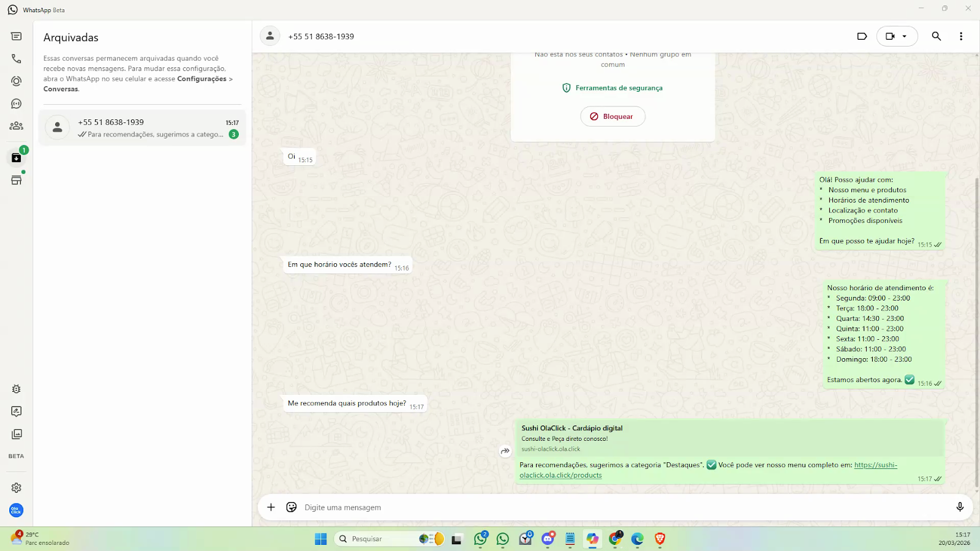Open Ferramentas de segurança
This screenshot has height=551, width=980.
pyautogui.click(x=612, y=88)
